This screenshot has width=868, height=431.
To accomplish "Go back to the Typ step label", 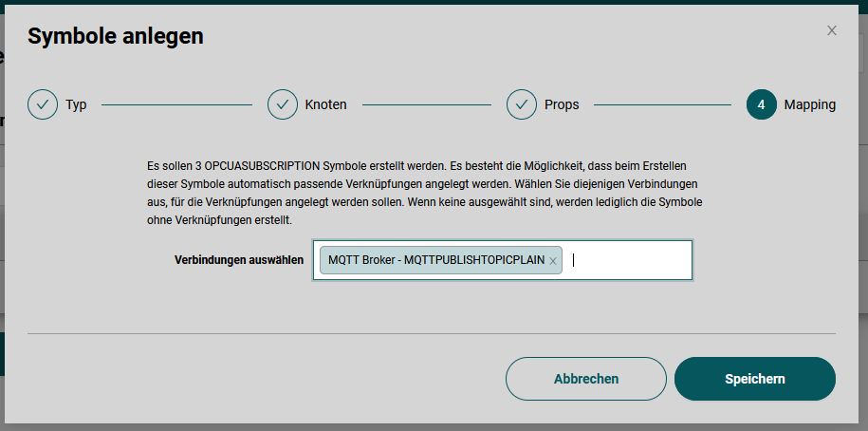I will 76,104.
